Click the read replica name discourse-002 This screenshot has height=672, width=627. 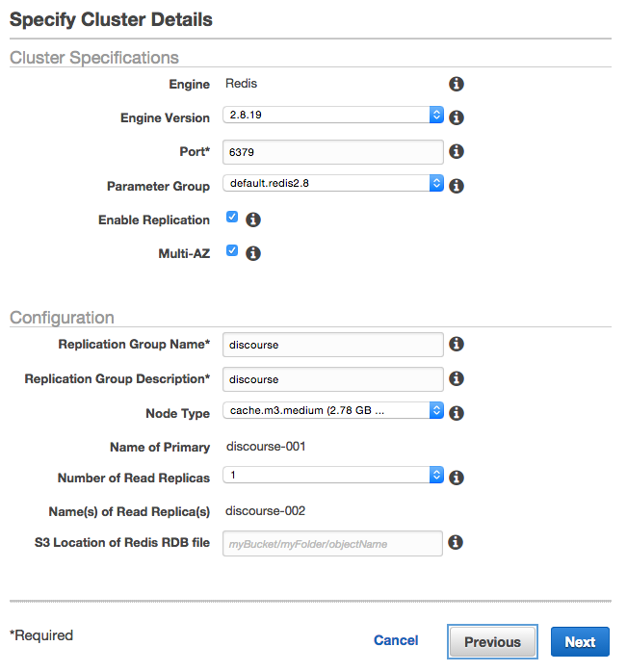[x=266, y=511]
